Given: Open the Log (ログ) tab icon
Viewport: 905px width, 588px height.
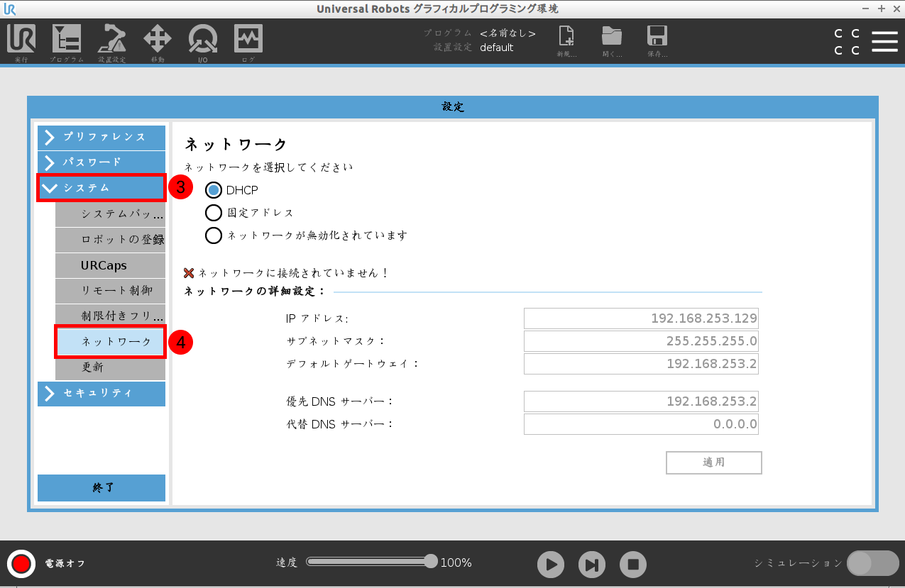Looking at the screenshot, I should click(248, 41).
